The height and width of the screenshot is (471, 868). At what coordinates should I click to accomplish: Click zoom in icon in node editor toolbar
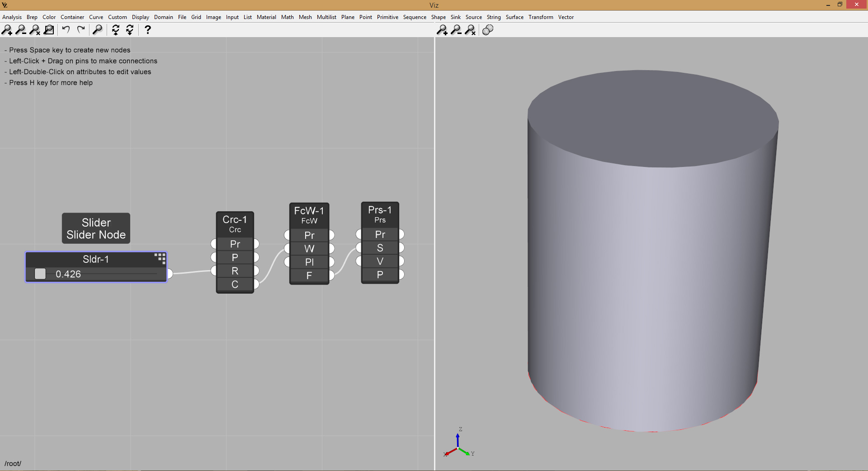(x=7, y=30)
